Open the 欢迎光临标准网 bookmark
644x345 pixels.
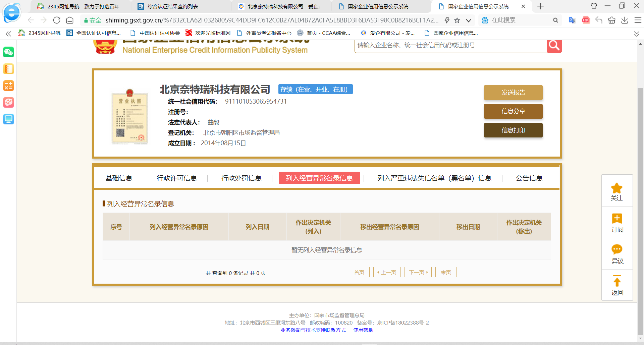pos(208,33)
